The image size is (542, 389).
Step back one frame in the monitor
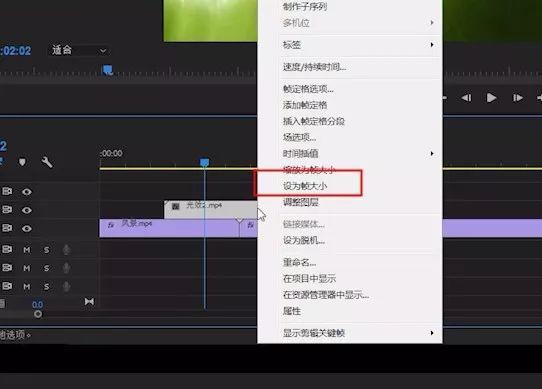tap(466, 98)
